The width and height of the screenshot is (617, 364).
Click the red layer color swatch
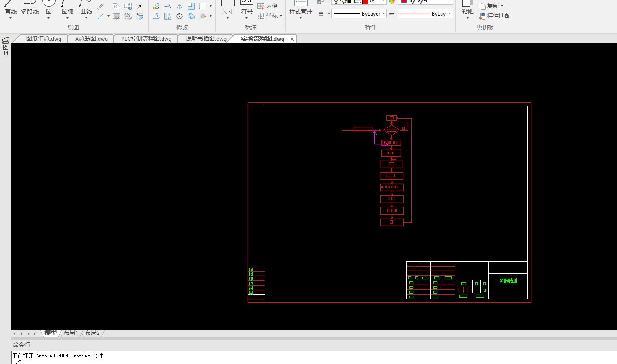point(366,2)
